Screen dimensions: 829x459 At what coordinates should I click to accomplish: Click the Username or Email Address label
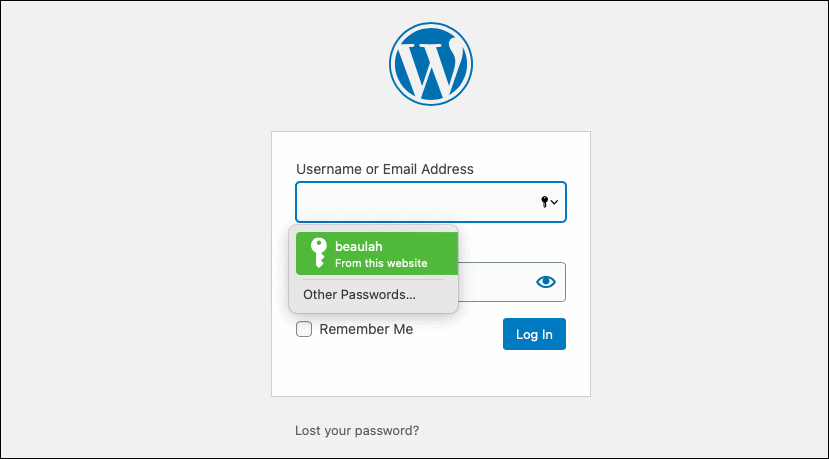[x=385, y=169]
